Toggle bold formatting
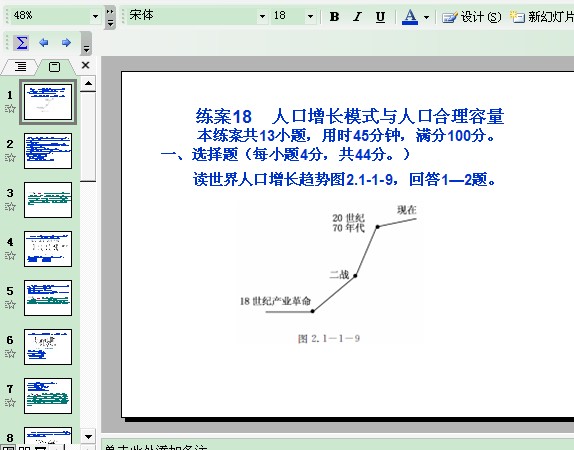Image resolution: width=574 pixels, height=450 pixels. coord(334,16)
